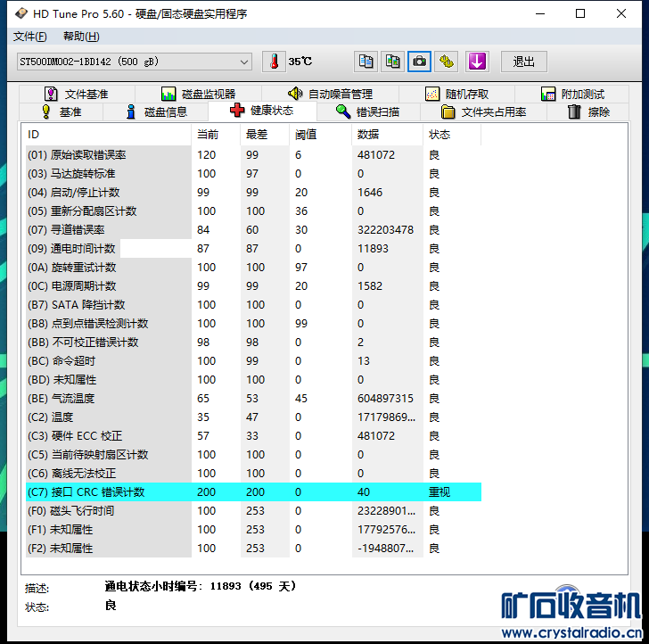
Task: Click the 重视 status in the C7 row
Action: coord(440,492)
